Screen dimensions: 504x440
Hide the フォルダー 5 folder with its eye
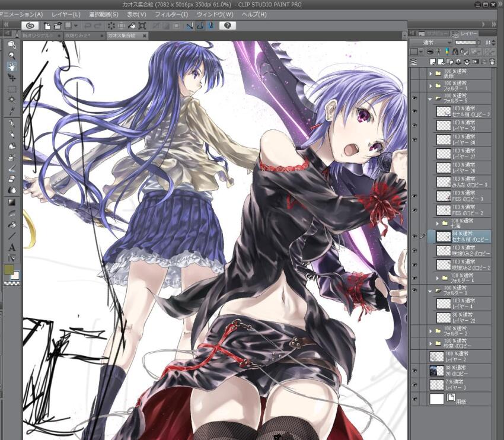pyautogui.click(x=414, y=98)
